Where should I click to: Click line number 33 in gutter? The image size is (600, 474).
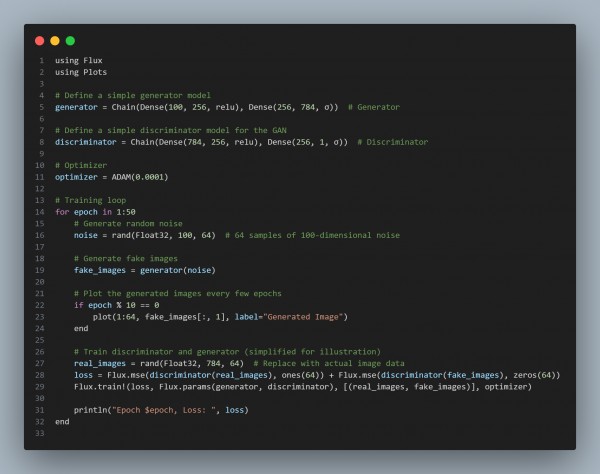click(40, 433)
